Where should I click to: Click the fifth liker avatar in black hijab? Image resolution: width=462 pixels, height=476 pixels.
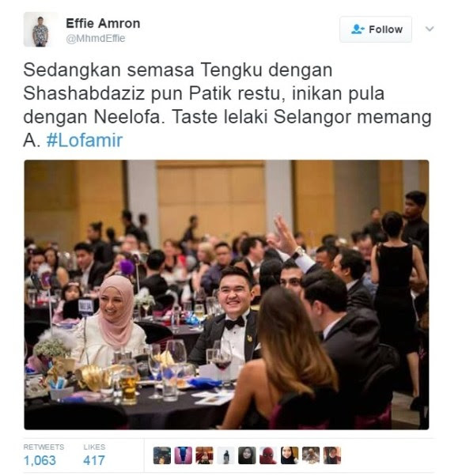(x=247, y=455)
